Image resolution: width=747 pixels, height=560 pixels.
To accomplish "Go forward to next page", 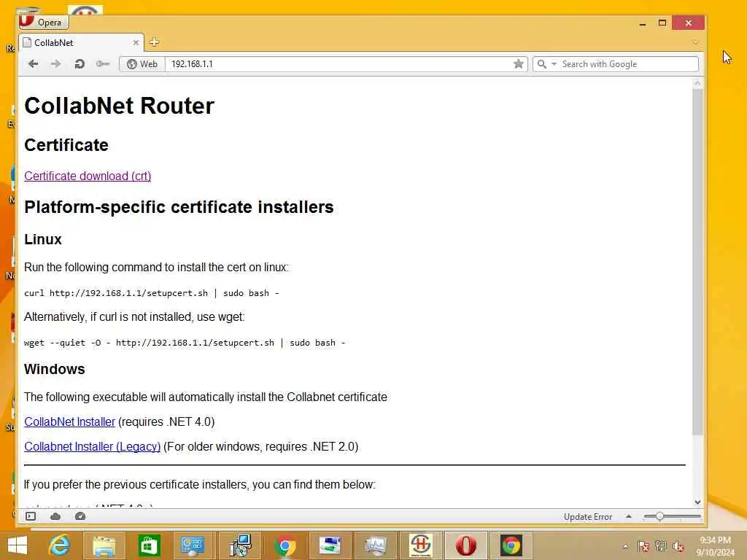I will (x=55, y=64).
